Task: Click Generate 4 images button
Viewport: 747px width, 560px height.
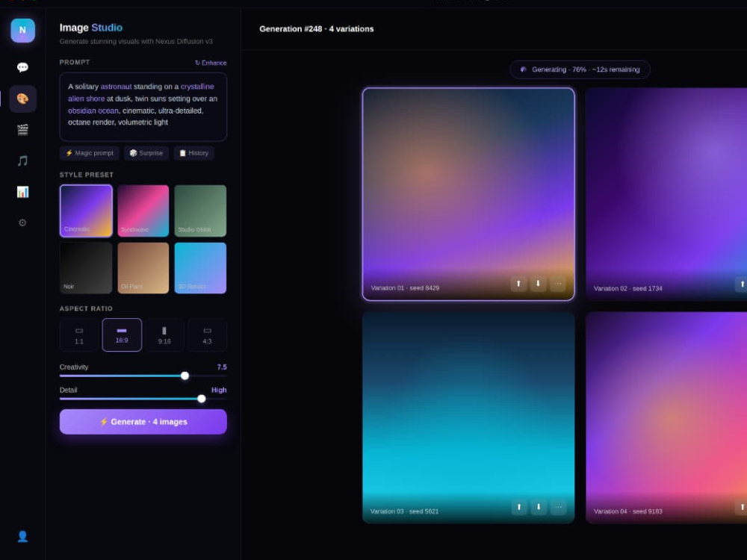Action: (x=143, y=421)
